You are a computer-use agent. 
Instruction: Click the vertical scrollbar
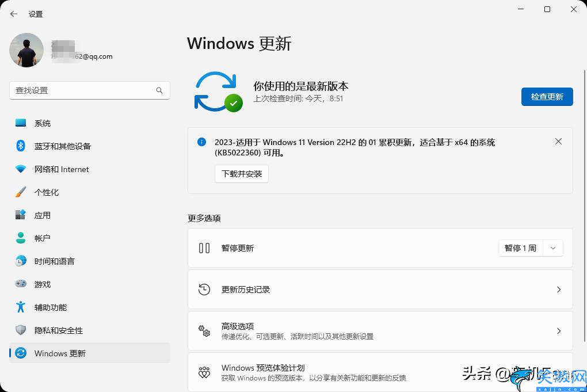click(x=584, y=205)
